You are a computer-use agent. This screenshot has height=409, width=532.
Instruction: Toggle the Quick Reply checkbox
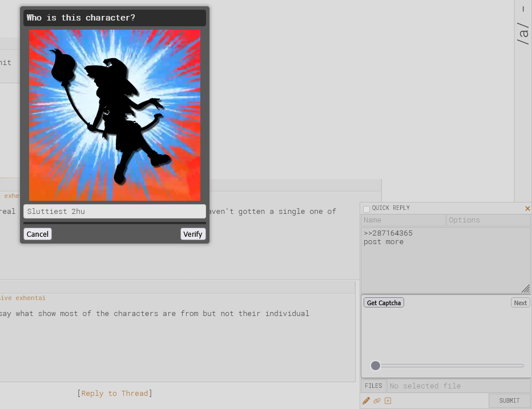(366, 209)
